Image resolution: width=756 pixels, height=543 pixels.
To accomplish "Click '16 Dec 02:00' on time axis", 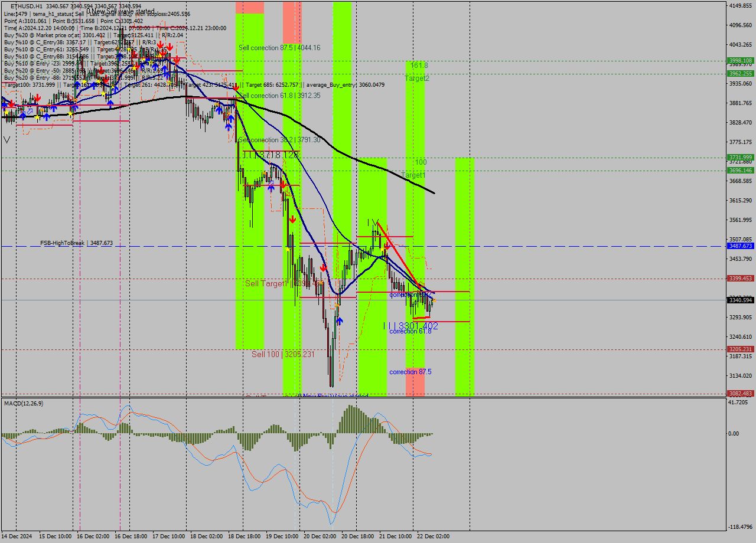I will point(93,537).
